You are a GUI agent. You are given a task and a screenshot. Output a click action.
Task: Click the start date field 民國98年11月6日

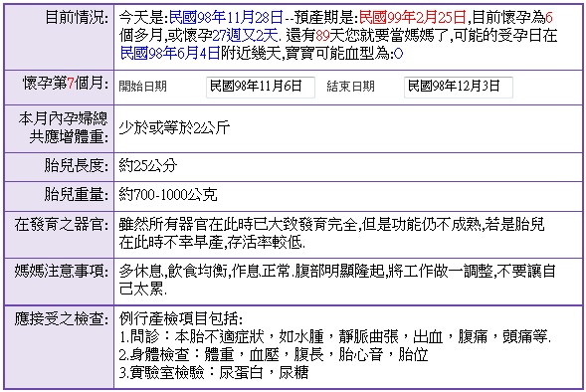pyautogui.click(x=260, y=88)
